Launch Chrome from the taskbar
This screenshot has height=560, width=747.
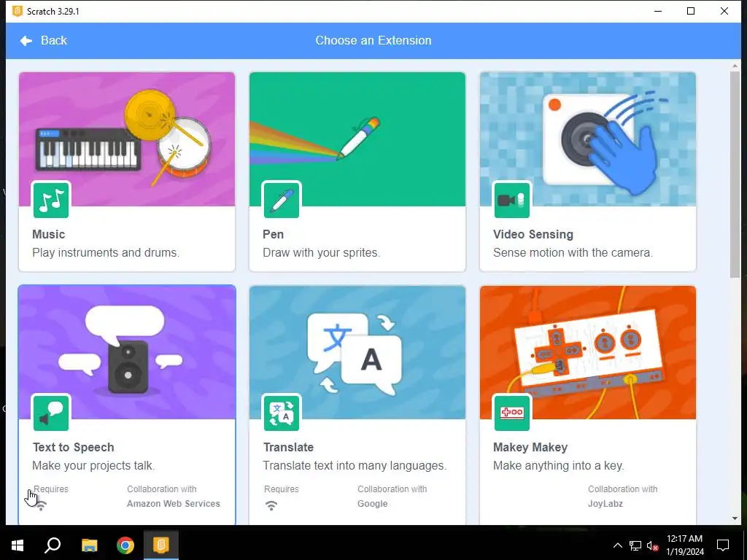tap(125, 545)
